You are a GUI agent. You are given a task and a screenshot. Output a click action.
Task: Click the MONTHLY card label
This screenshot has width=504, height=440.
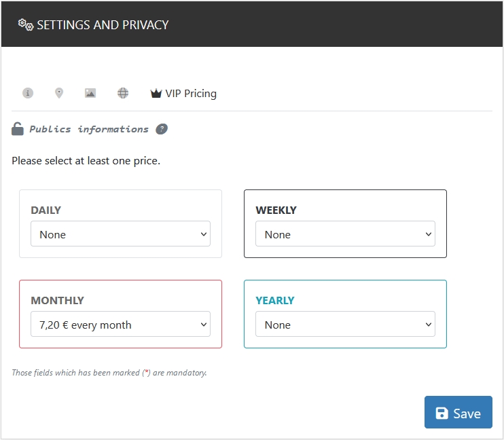pos(57,300)
